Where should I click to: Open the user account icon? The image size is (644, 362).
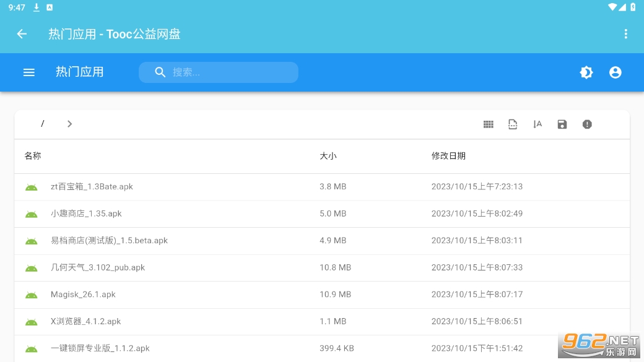(616, 72)
